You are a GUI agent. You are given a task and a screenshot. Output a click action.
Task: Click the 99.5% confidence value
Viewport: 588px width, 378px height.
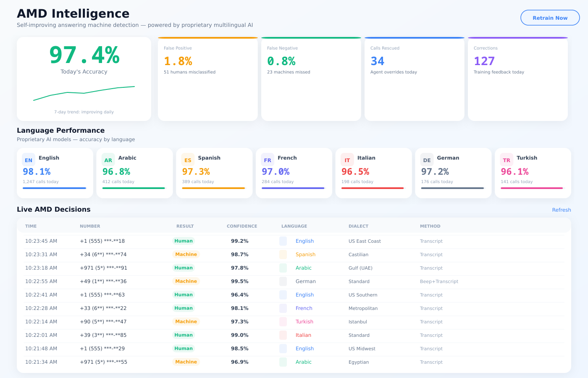(240, 281)
